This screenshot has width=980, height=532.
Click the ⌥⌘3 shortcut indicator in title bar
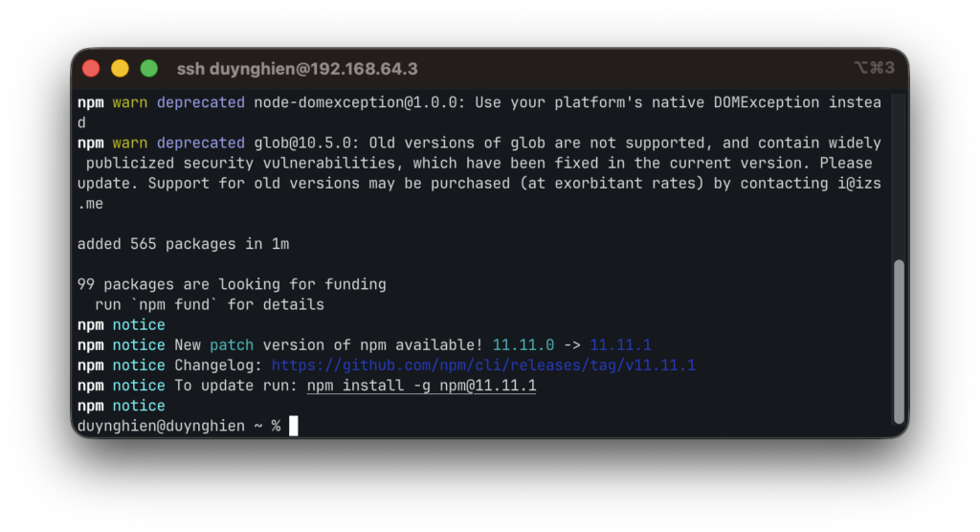pyautogui.click(x=874, y=68)
